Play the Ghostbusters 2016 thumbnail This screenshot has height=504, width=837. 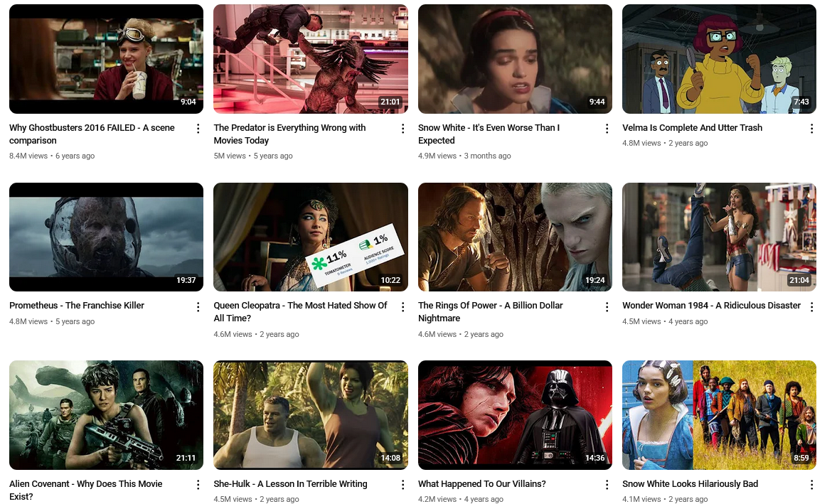click(106, 59)
